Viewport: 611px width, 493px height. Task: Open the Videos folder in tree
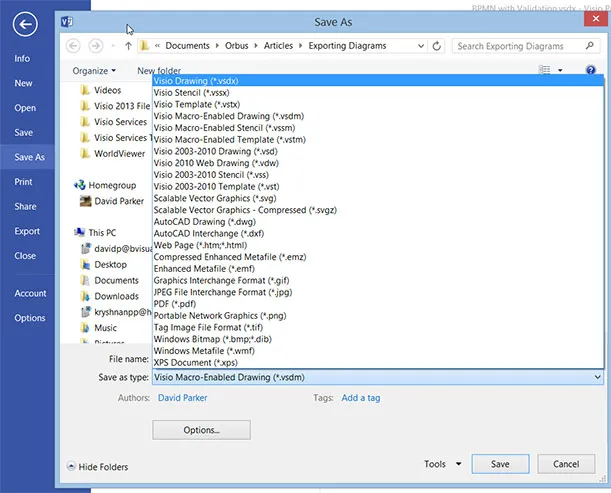[101, 90]
